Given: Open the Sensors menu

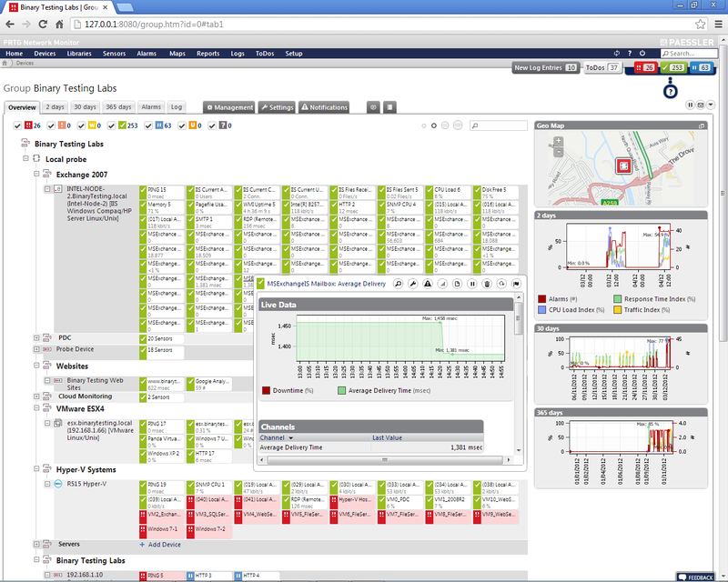Looking at the screenshot, I should (115, 54).
